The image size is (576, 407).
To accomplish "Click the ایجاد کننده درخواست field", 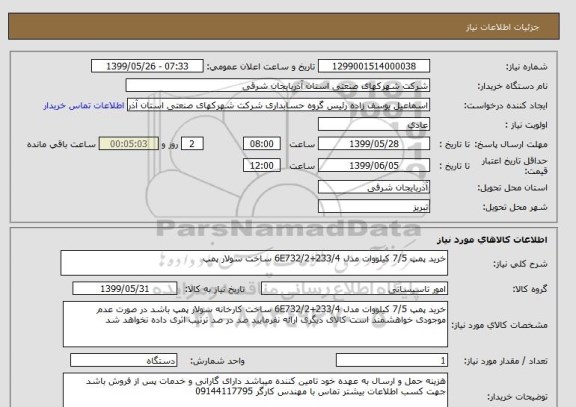I will coord(278,105).
